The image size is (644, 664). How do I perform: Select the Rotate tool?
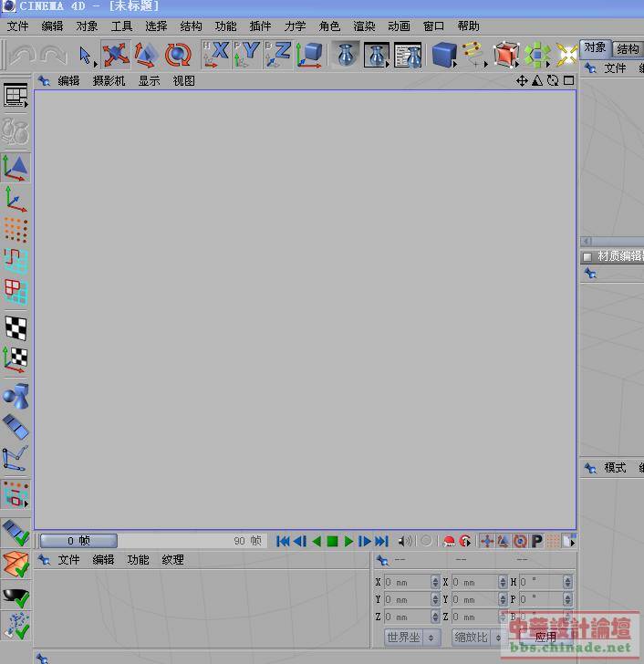178,55
